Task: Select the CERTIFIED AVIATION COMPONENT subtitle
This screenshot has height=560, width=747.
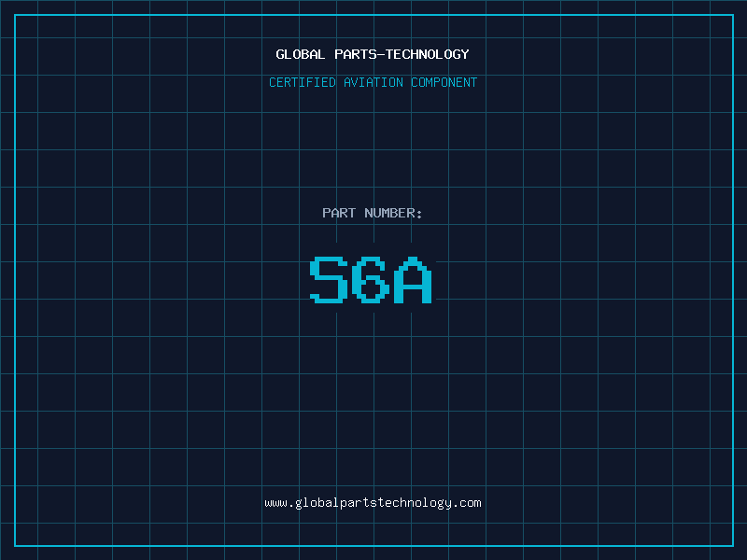Action: [373, 82]
